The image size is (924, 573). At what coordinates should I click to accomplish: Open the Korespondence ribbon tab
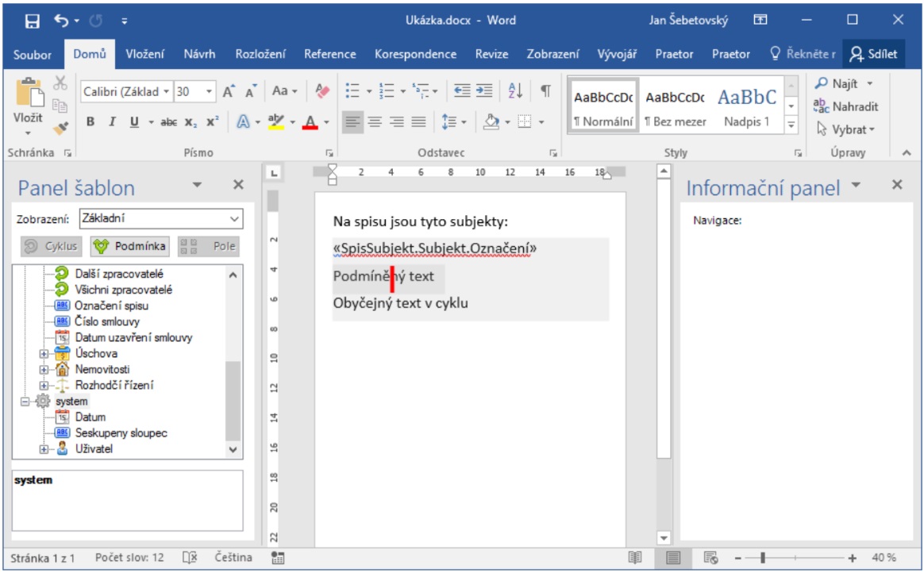click(415, 54)
